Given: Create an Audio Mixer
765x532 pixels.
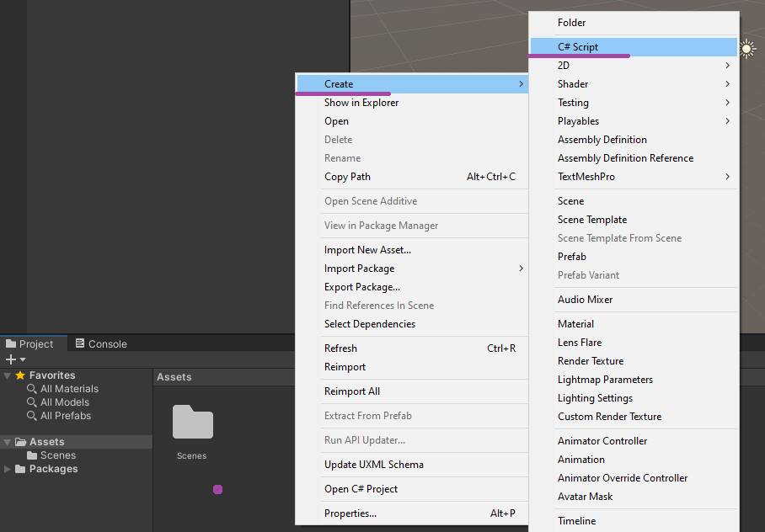Looking at the screenshot, I should click(x=634, y=300).
